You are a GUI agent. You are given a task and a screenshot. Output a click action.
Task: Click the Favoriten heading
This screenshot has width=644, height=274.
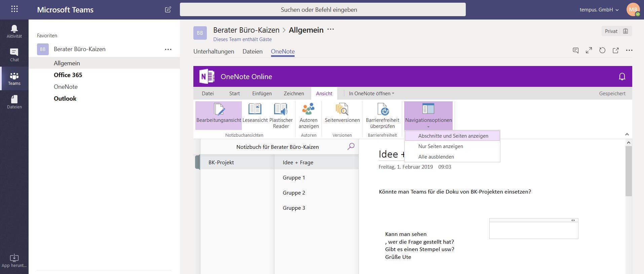[47, 35]
